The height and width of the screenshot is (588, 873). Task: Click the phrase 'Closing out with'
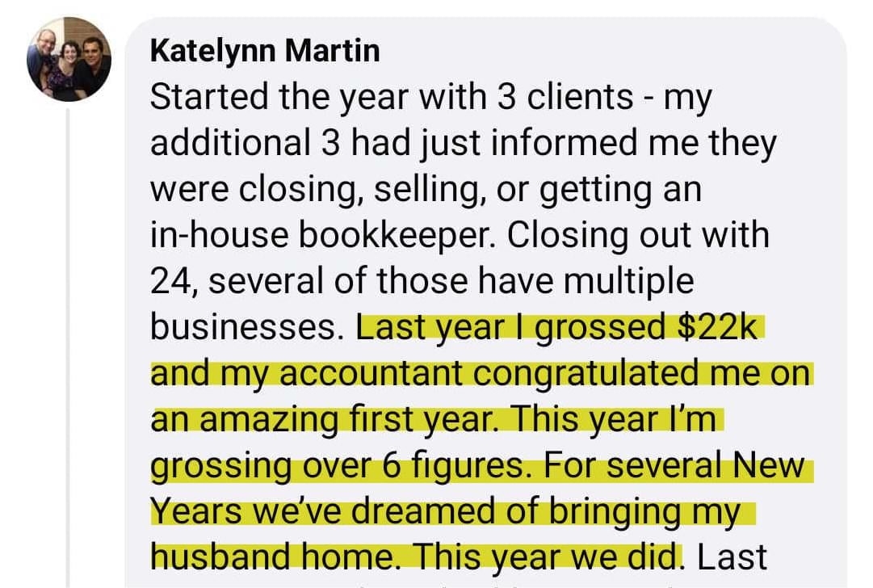[638, 234]
